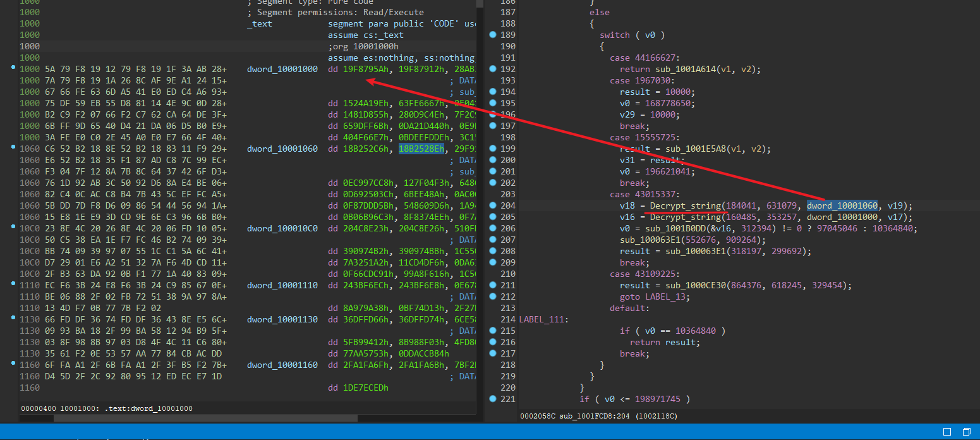Toggle breakpoint dot on pseudocode line 192
The width and height of the screenshot is (980, 440).
tap(493, 69)
